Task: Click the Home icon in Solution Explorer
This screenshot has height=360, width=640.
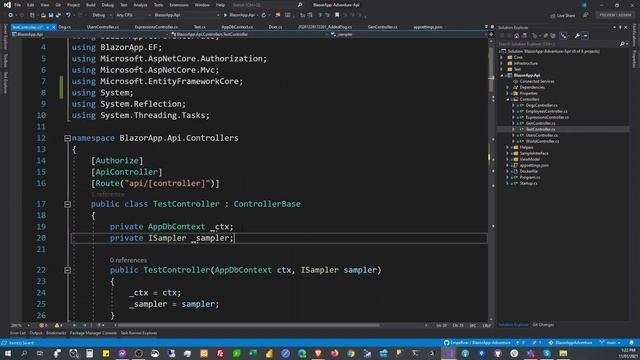Action: pos(516,36)
